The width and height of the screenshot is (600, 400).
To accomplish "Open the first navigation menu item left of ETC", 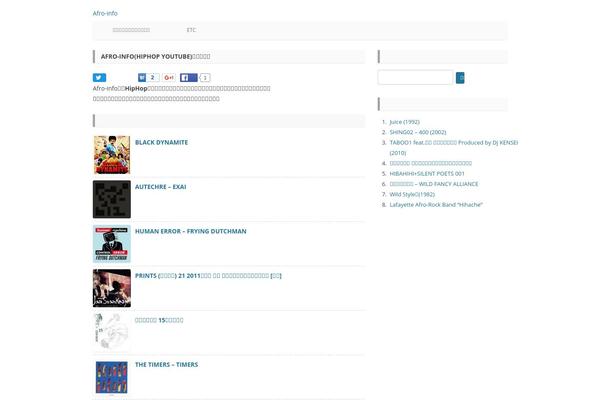I will [131, 30].
